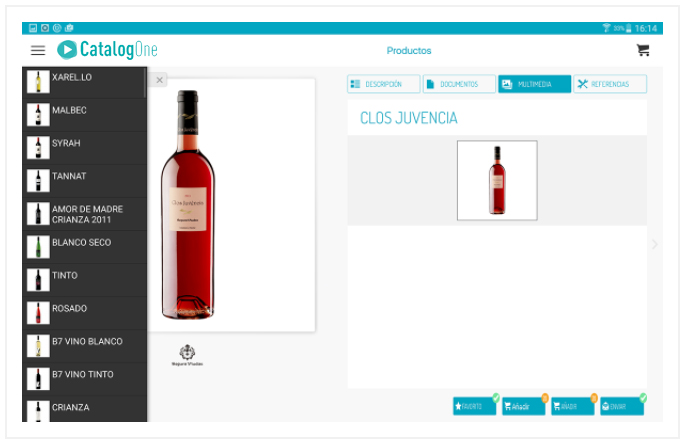
Task: Select B7 VINO BLANCO item
Action: click(x=84, y=346)
